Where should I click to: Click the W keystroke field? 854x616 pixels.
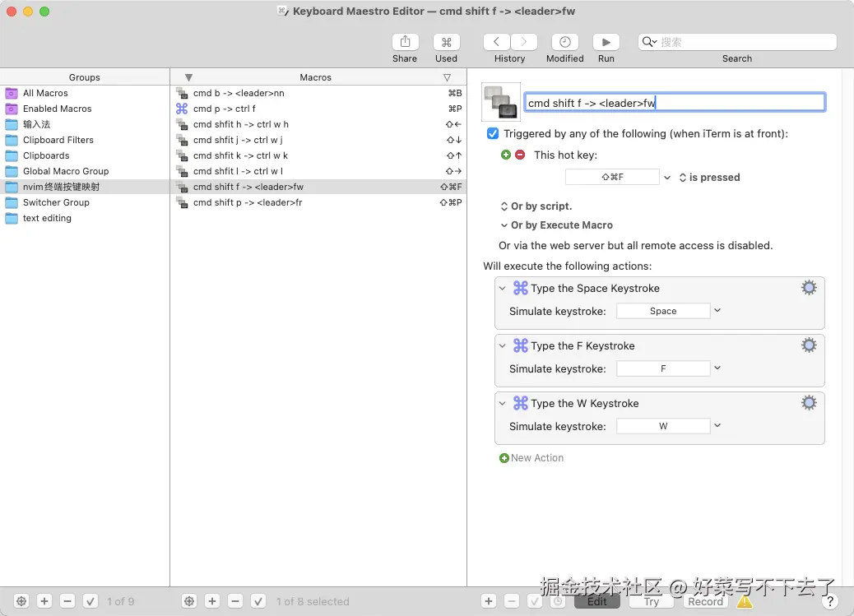[663, 427]
